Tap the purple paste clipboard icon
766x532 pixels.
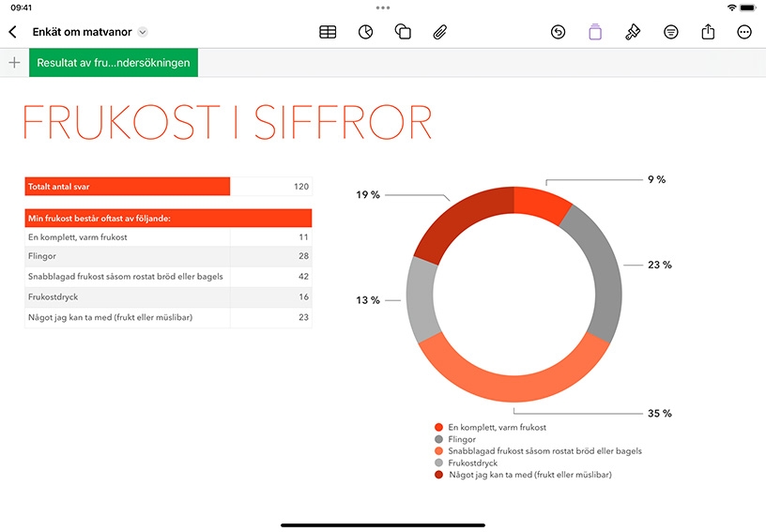[x=595, y=32]
